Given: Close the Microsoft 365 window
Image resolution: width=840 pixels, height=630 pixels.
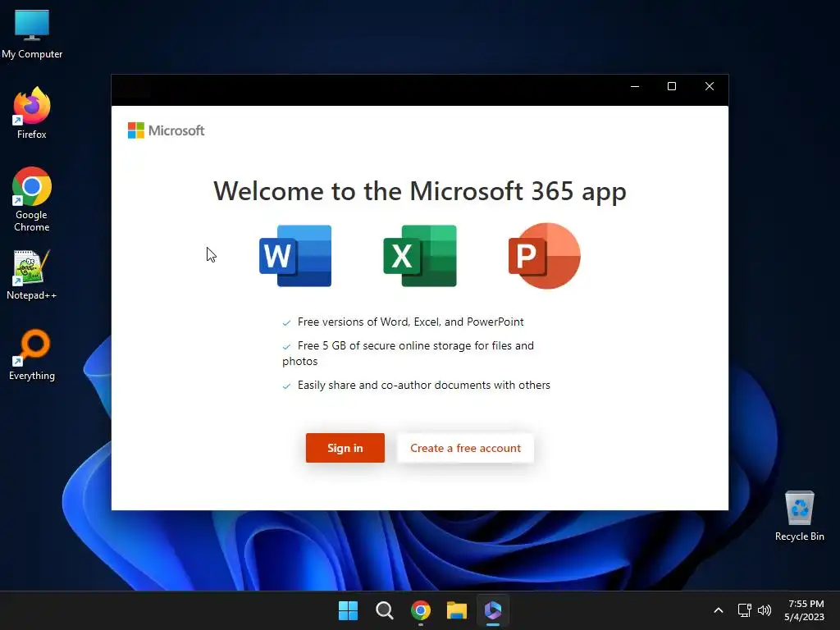Looking at the screenshot, I should pos(710,86).
